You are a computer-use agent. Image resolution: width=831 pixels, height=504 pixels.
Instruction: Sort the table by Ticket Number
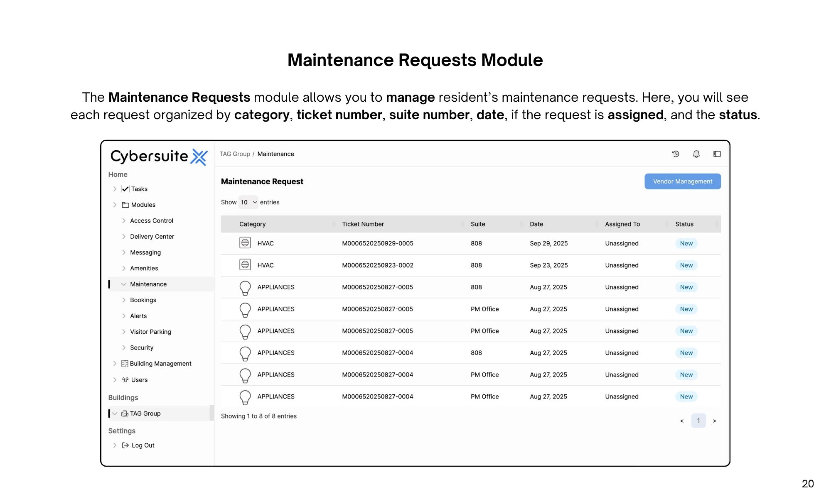(363, 224)
